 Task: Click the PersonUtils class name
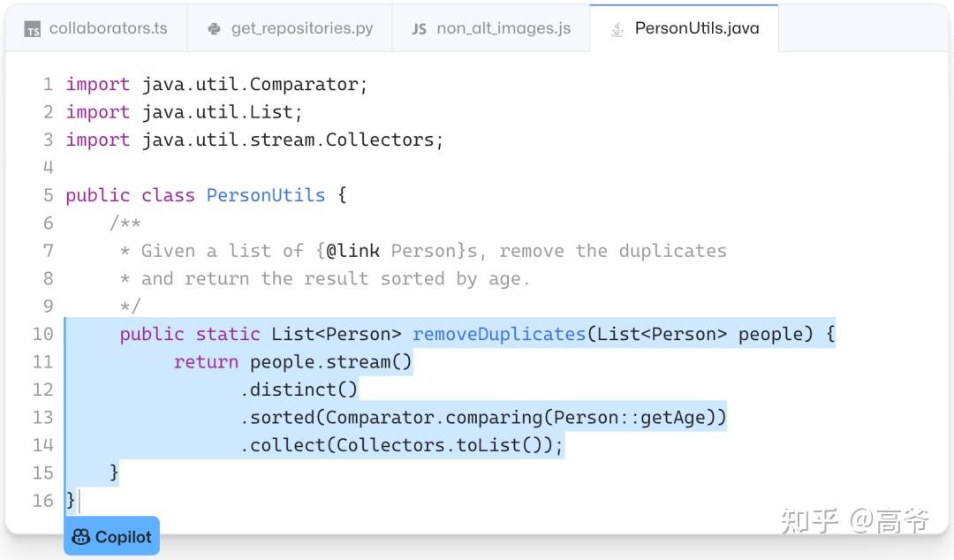pyautogui.click(x=266, y=195)
